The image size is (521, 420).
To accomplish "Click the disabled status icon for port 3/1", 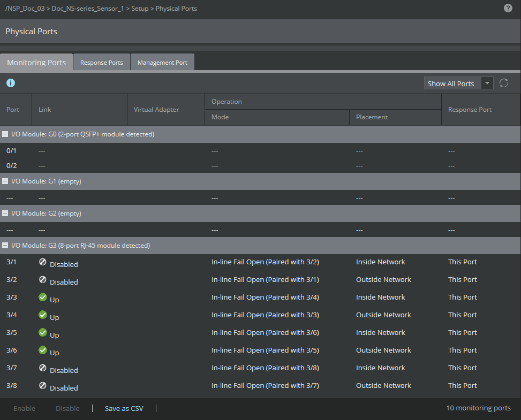I will [x=42, y=262].
